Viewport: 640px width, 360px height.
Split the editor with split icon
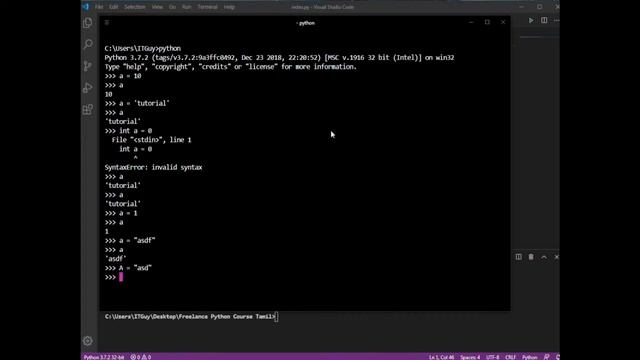544,20
